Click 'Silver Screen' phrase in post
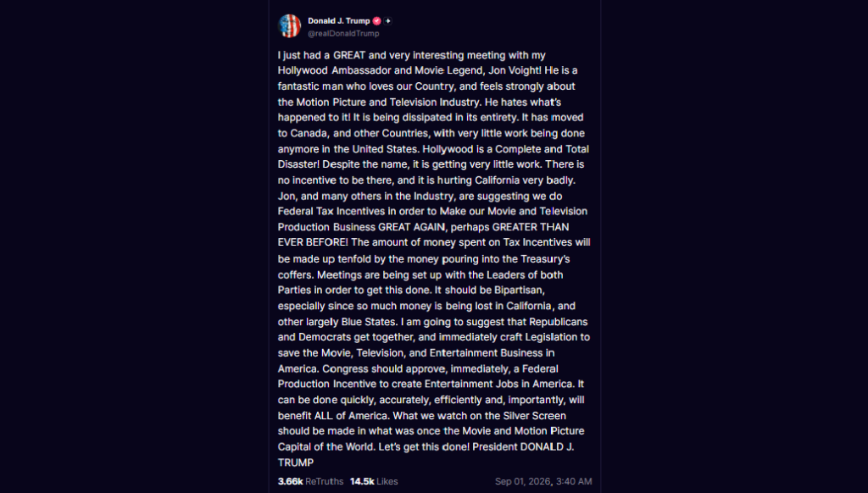 534,416
